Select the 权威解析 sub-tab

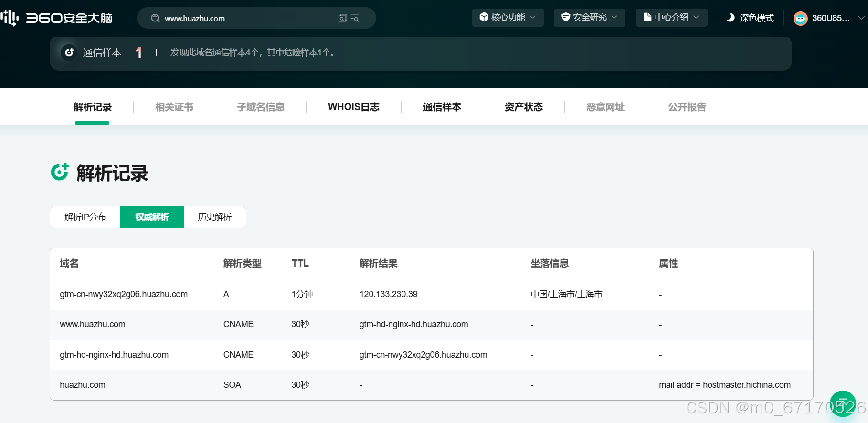pos(152,217)
